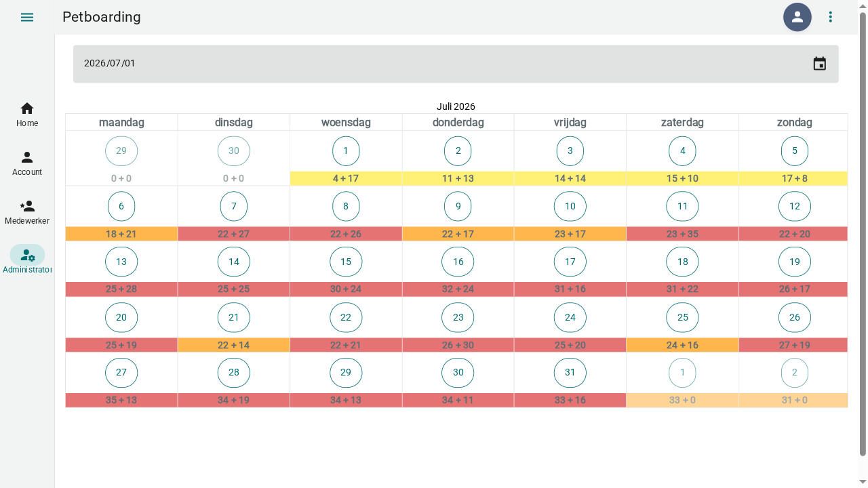Click the maandag column header

tap(121, 123)
